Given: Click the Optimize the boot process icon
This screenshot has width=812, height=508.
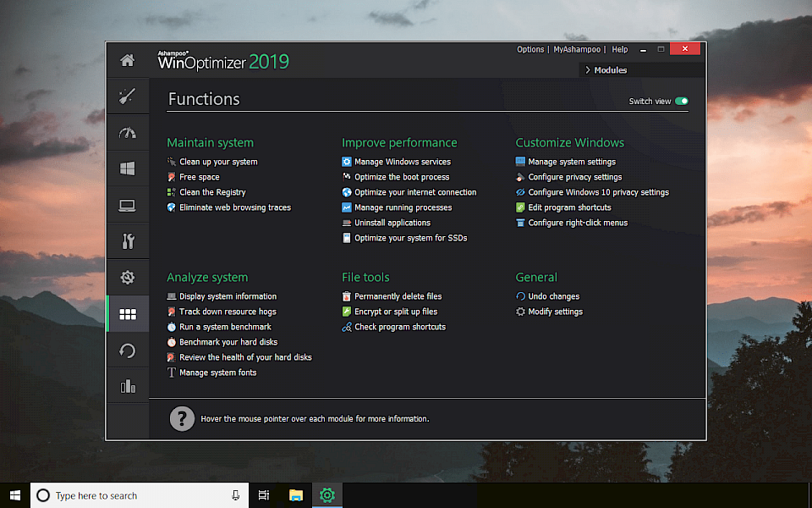Looking at the screenshot, I should click(x=347, y=177).
